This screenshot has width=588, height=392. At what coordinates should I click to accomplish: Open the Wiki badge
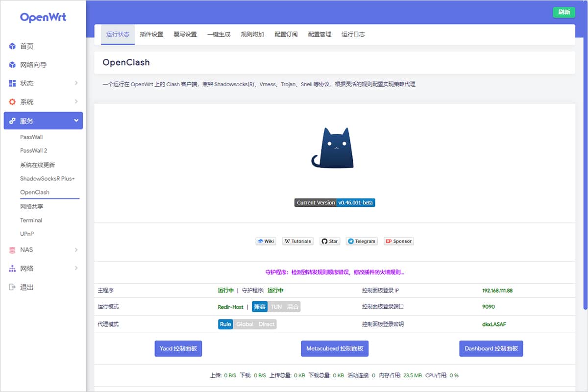266,241
